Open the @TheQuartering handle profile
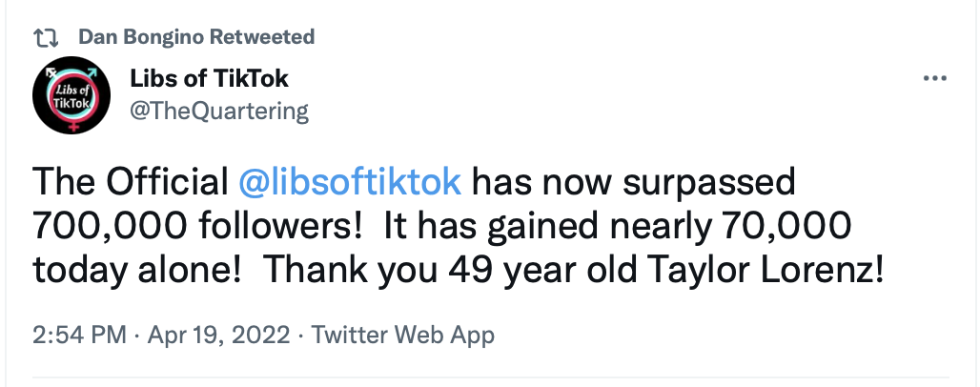The image size is (980, 387). click(219, 112)
